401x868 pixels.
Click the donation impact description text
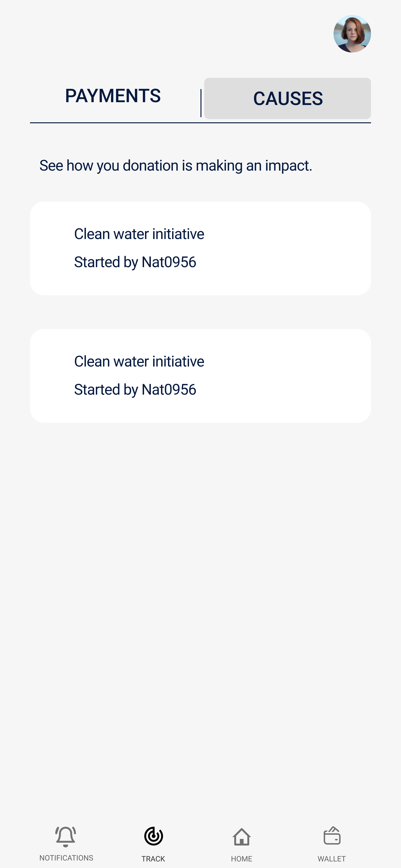tap(176, 165)
